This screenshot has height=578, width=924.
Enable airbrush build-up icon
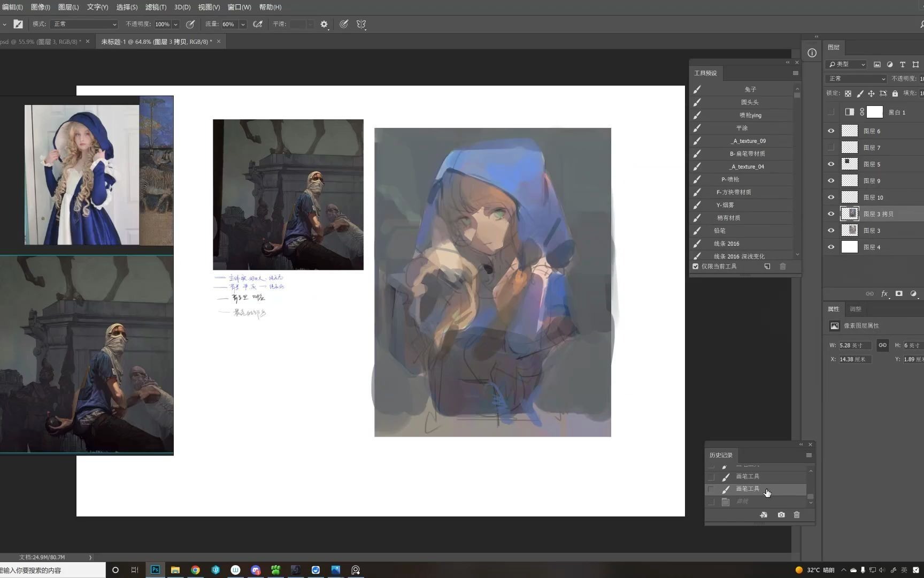pos(258,24)
